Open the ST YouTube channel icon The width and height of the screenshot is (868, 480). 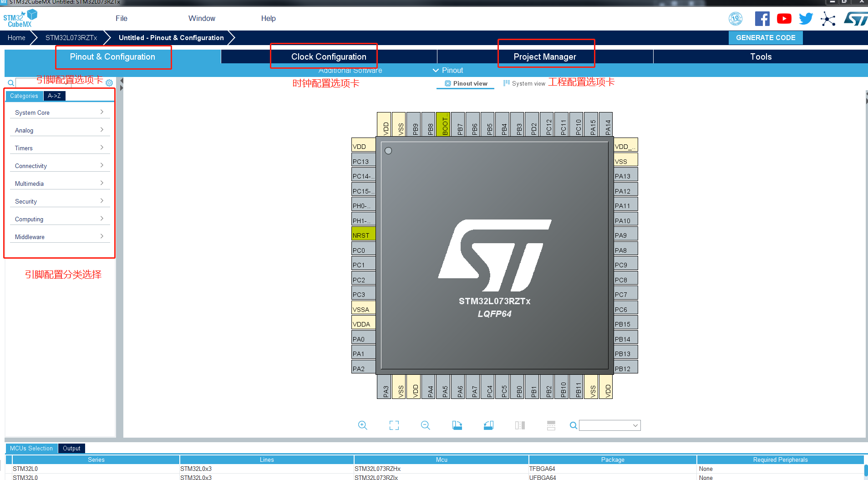(x=784, y=19)
